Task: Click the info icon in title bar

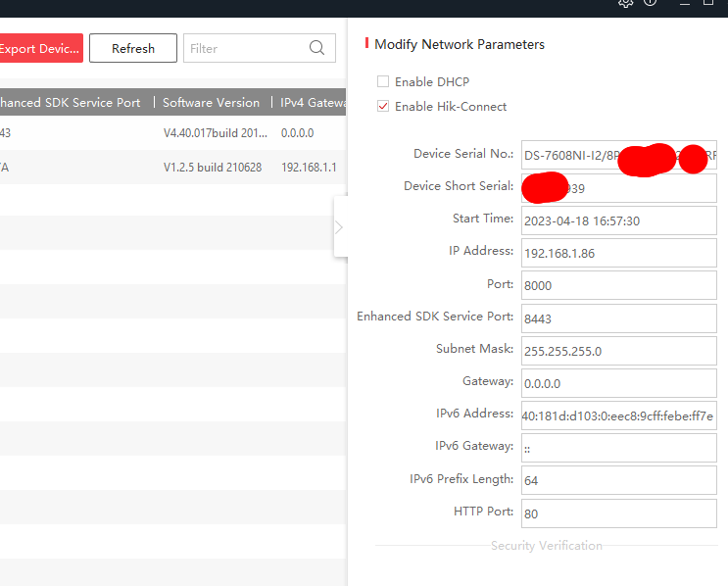Action: (651, 3)
